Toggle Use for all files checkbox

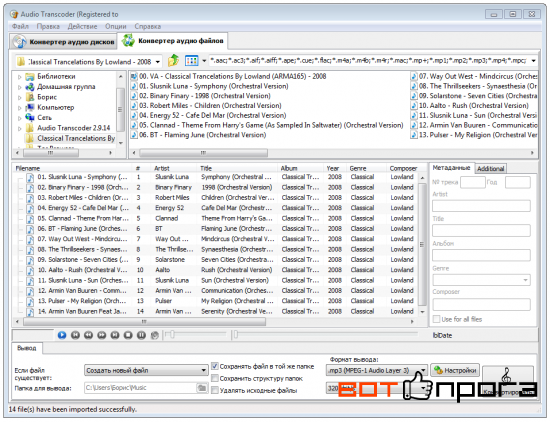click(436, 319)
